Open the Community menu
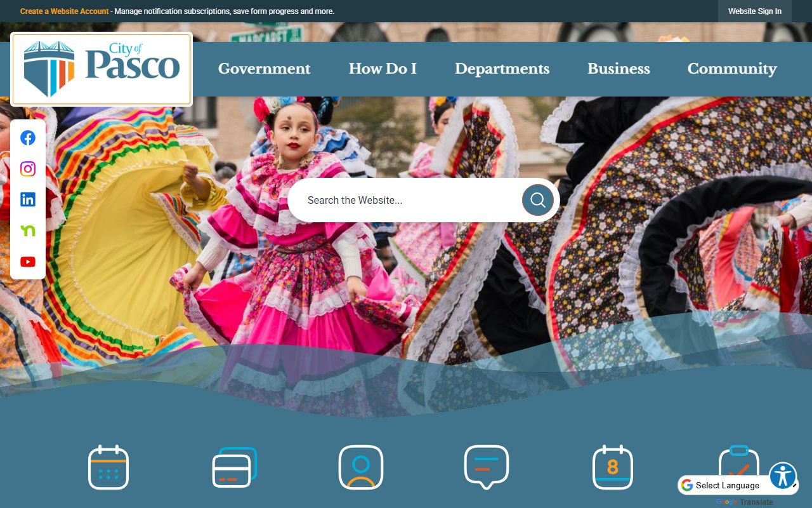 (732, 69)
